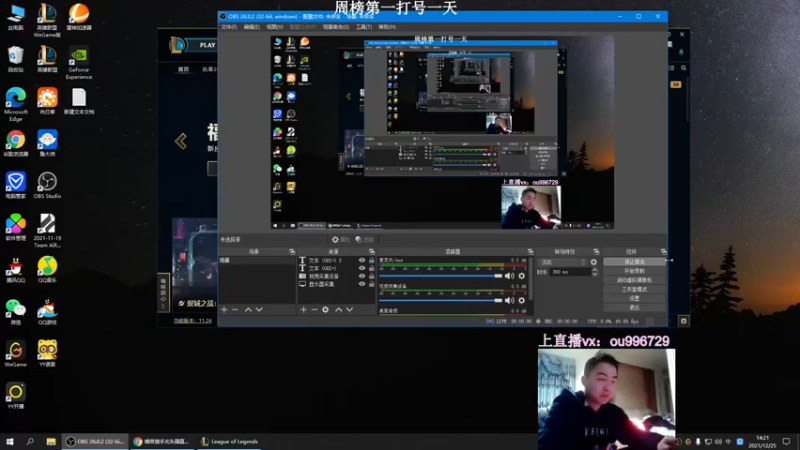
Task: Pop out the Scenes dock panel
Action: click(292, 252)
